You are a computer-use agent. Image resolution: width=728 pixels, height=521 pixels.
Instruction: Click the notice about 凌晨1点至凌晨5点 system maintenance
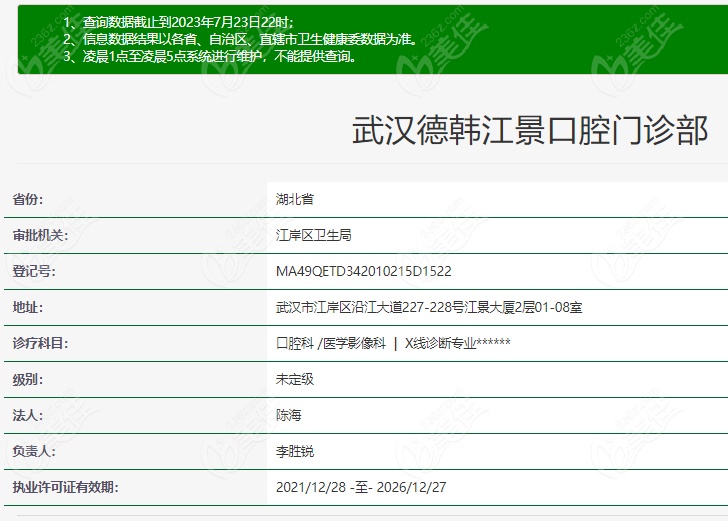209,56
